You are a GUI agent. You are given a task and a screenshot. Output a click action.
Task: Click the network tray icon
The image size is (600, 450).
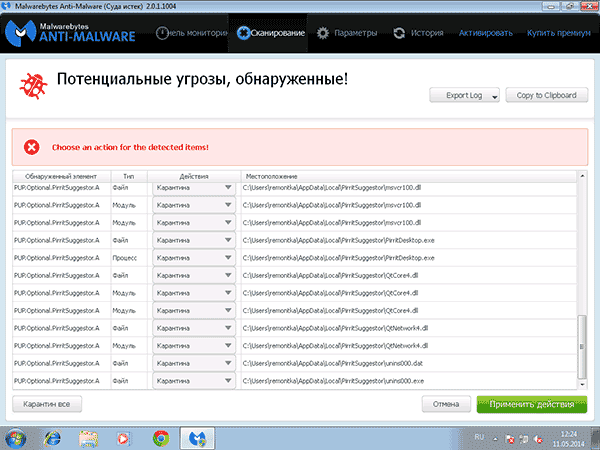tap(524, 439)
